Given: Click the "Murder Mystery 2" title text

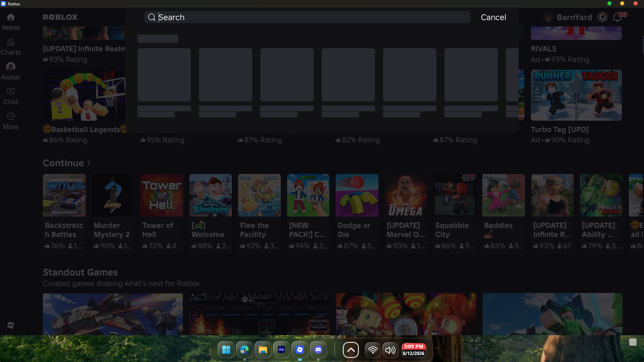Looking at the screenshot, I should pos(112,230).
